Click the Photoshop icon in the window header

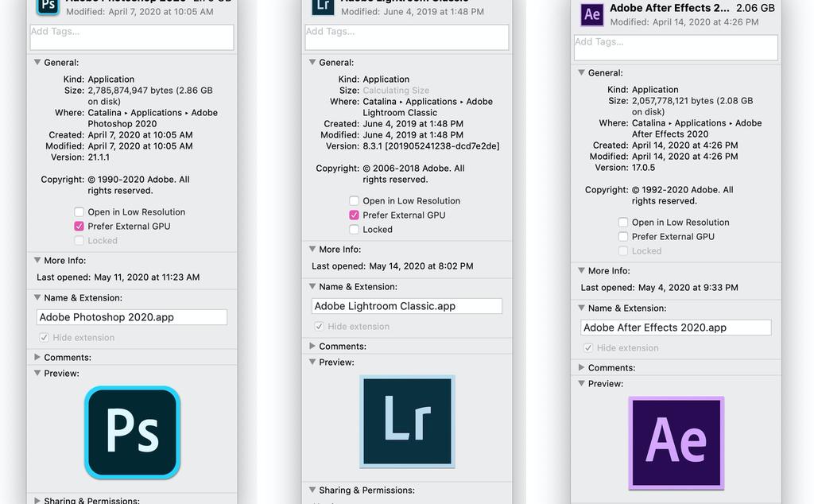48,6
